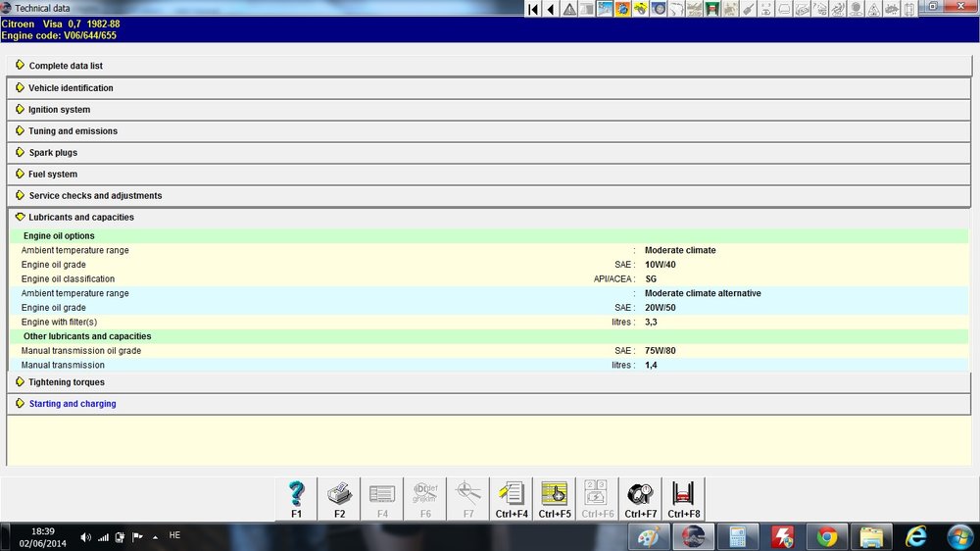
Task: Select the 20W/50 oil grade value
Action: [x=660, y=308]
